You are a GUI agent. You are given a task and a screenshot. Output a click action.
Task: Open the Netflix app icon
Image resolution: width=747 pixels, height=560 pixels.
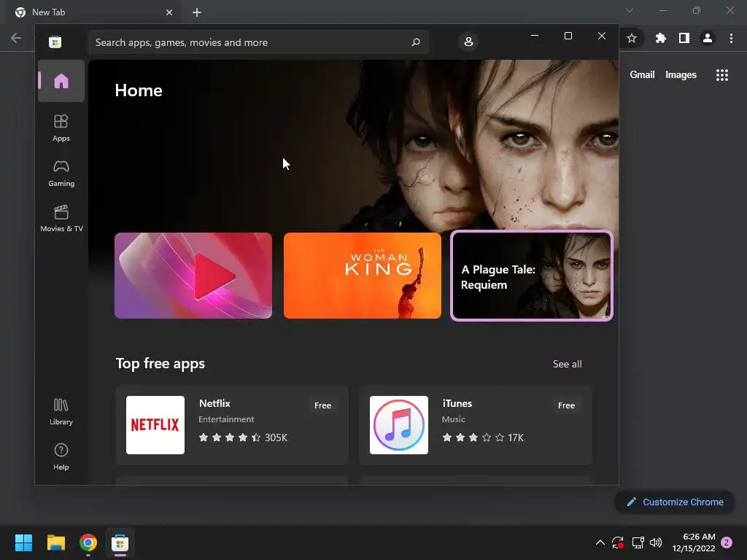pyautogui.click(x=155, y=425)
